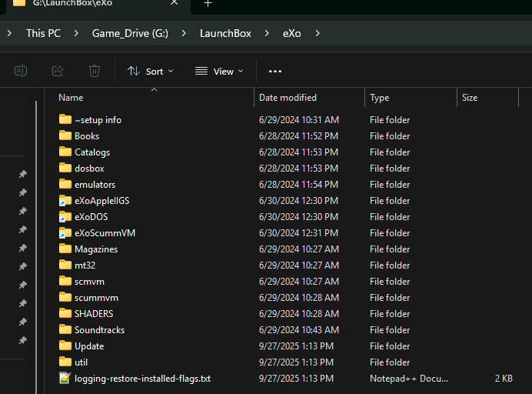This screenshot has width=532, height=394.
Task: Select the Soundtracks folder
Action: coord(99,330)
